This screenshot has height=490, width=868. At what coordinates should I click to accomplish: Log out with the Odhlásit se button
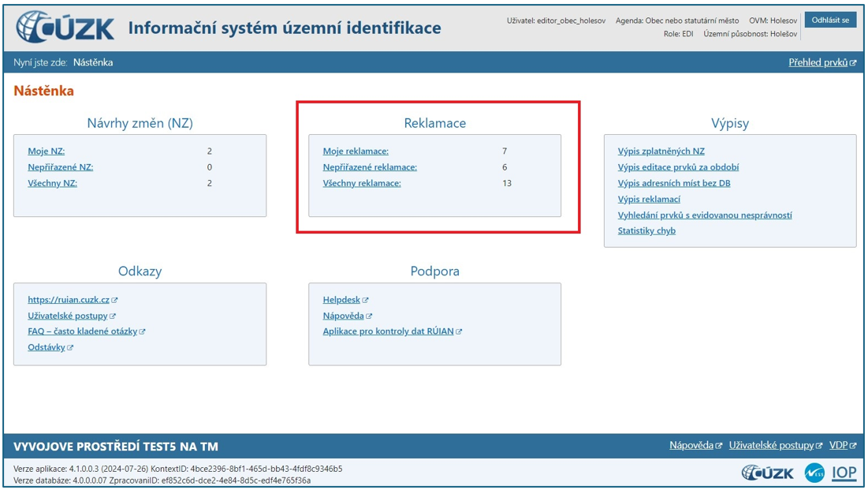[x=830, y=20]
